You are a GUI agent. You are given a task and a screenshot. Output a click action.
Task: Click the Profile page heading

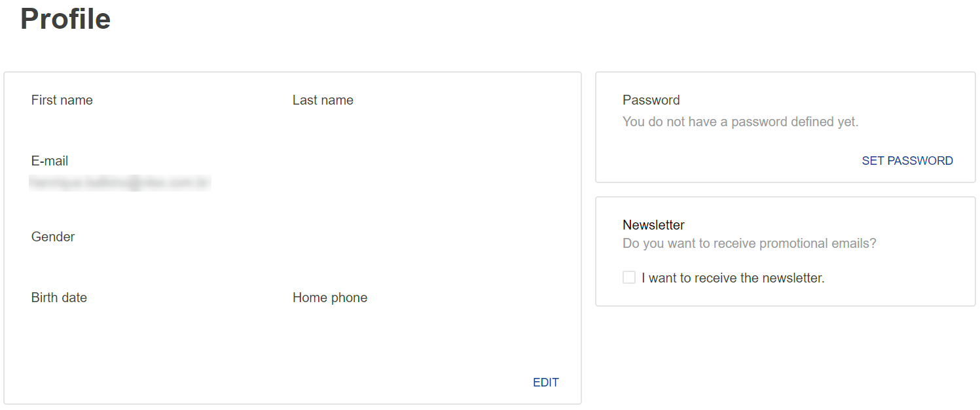pyautogui.click(x=65, y=19)
